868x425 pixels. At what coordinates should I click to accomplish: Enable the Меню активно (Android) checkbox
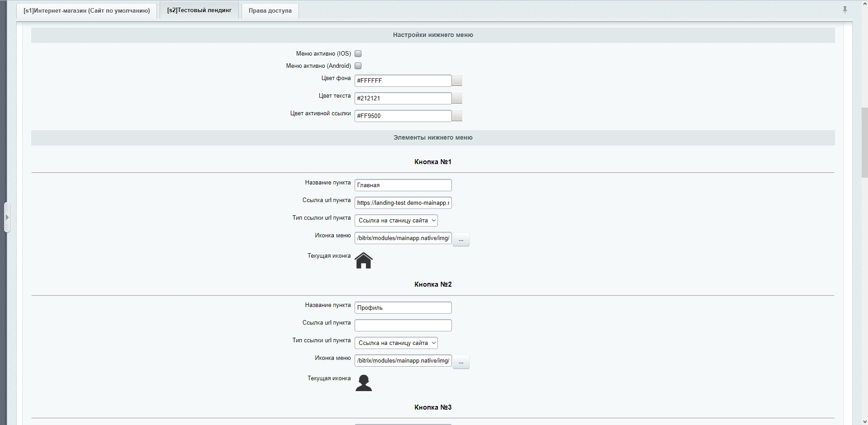pyautogui.click(x=358, y=66)
